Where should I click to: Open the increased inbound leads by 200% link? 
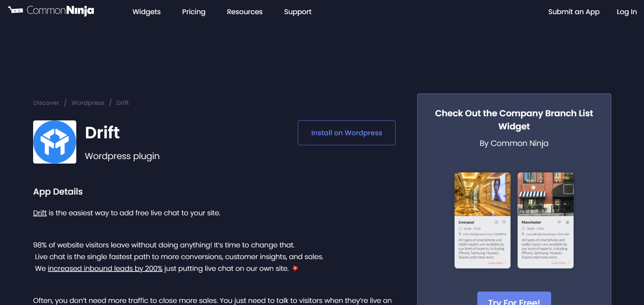click(105, 268)
